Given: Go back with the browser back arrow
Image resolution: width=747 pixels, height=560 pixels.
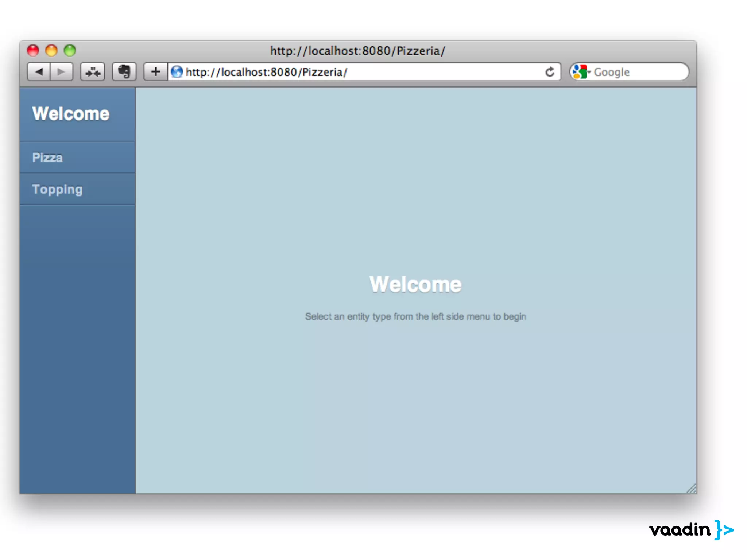Looking at the screenshot, I should [39, 72].
